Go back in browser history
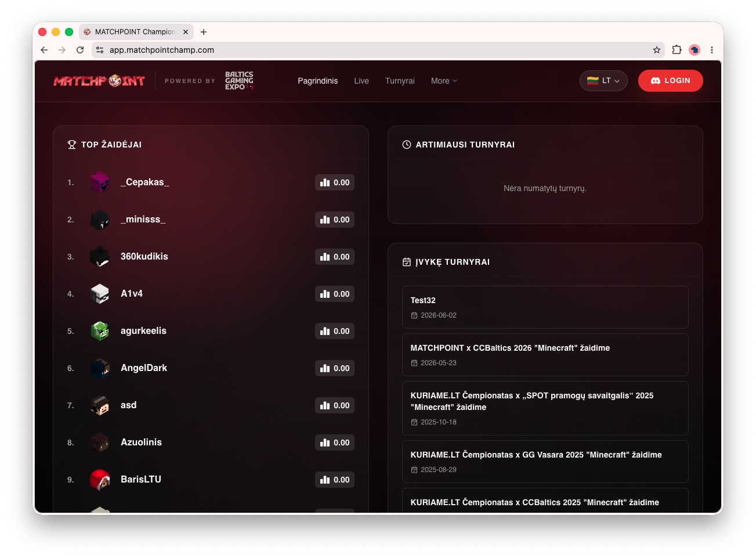Image resolution: width=756 pixels, height=558 pixels. click(44, 50)
